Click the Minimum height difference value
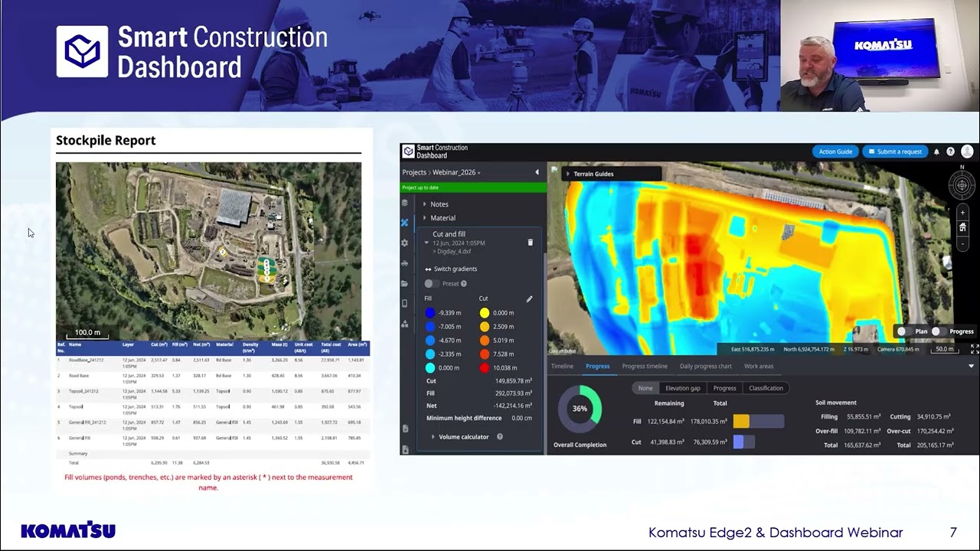This screenshot has width=980, height=551. click(x=522, y=418)
